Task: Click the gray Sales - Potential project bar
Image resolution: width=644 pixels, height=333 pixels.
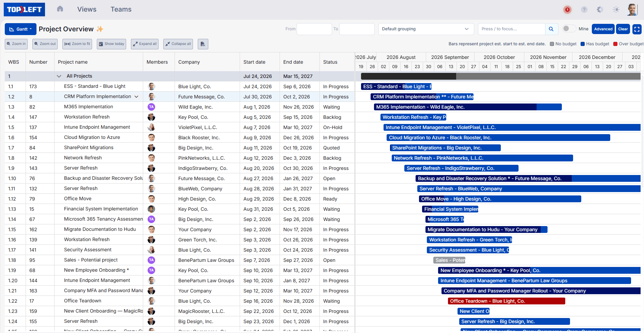Action: coord(449,260)
